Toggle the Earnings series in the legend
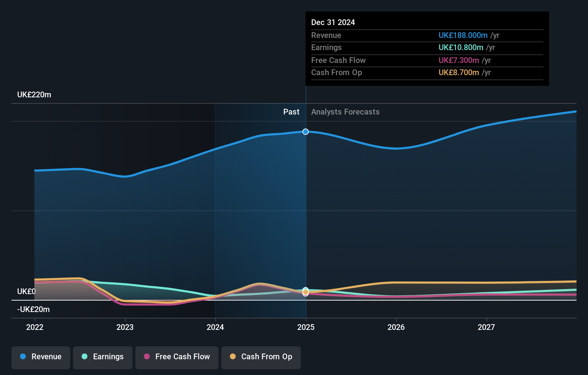588x375 pixels. point(103,357)
